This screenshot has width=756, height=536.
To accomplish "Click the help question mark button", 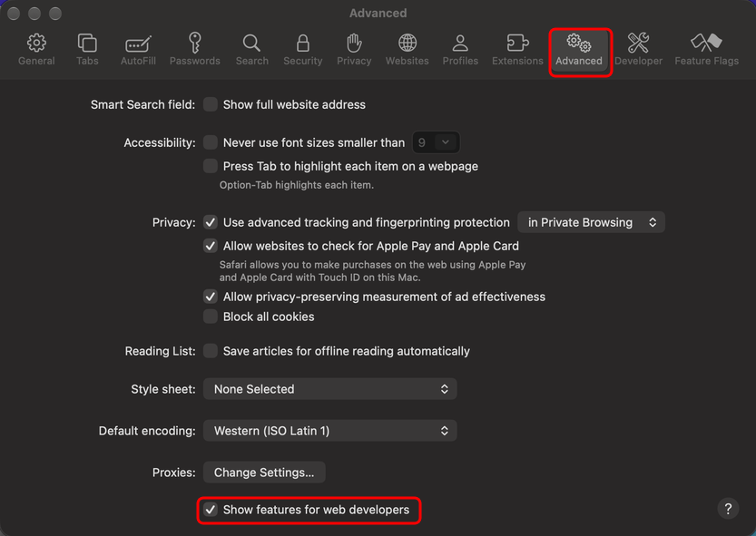I will [728, 508].
